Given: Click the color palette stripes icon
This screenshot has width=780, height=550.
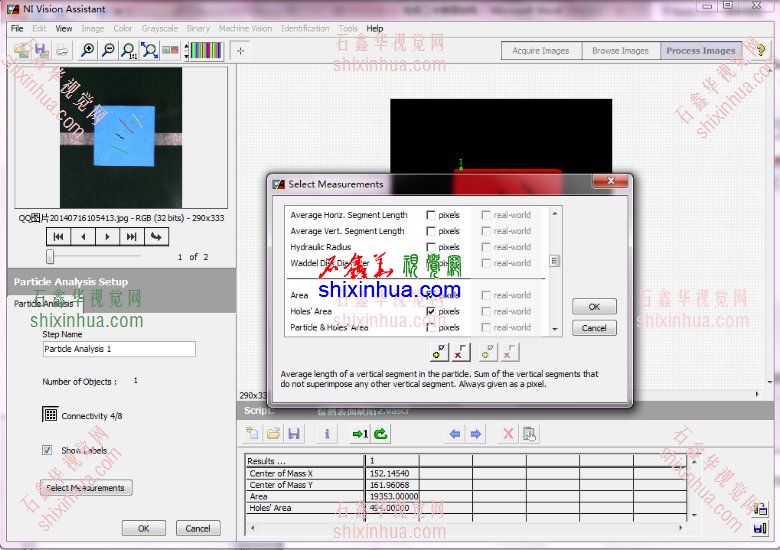Looking at the screenshot, I should click(x=206, y=50).
